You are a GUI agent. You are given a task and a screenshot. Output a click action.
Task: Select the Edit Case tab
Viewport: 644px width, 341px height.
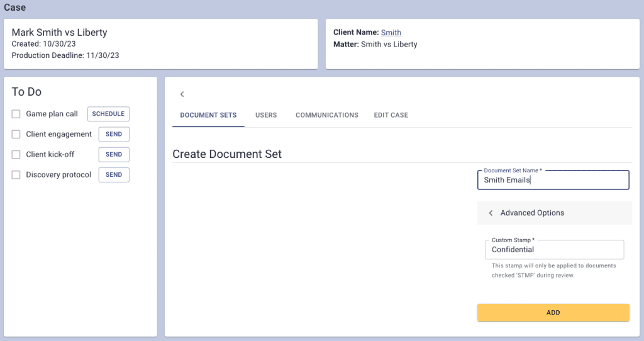391,115
